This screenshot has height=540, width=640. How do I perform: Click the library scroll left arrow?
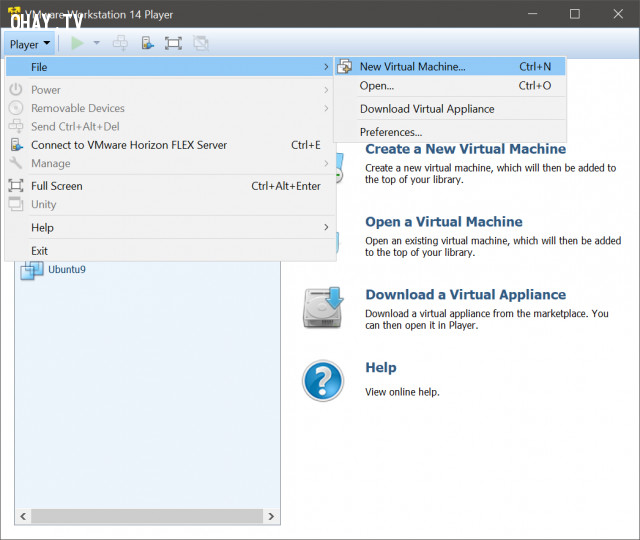23,516
